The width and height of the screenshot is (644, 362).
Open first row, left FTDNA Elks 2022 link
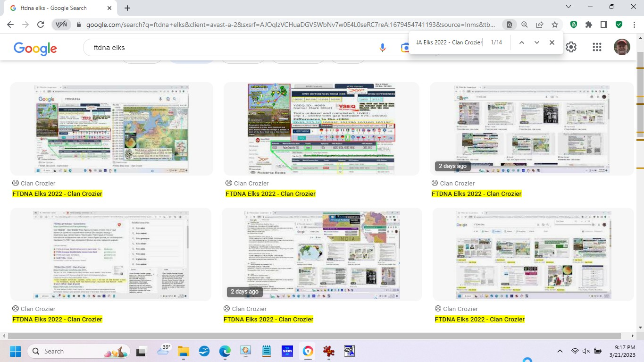point(57,194)
